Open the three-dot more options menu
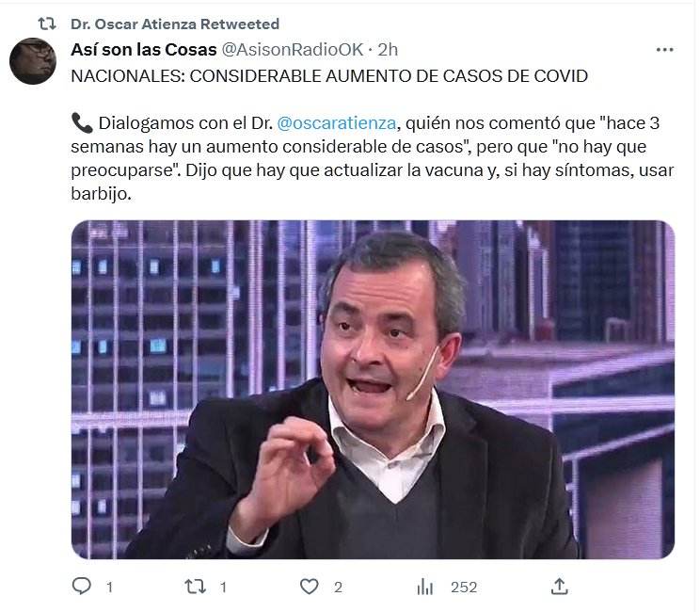 [665, 50]
